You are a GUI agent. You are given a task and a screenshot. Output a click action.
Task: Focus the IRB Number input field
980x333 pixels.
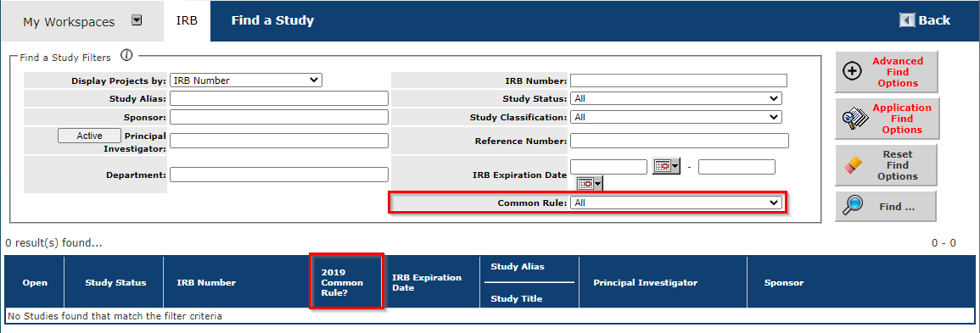[x=678, y=80]
